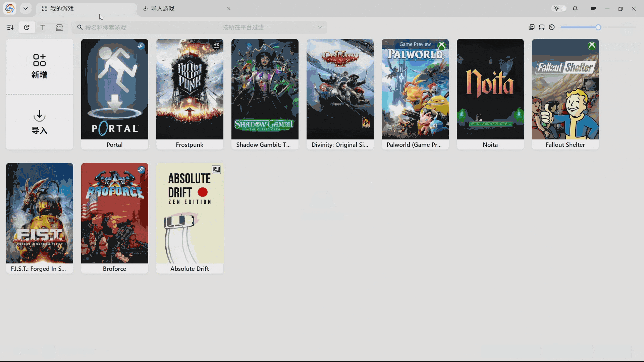The height and width of the screenshot is (362, 644).
Task: Click the fit-width arrows icon
Action: coord(542,27)
